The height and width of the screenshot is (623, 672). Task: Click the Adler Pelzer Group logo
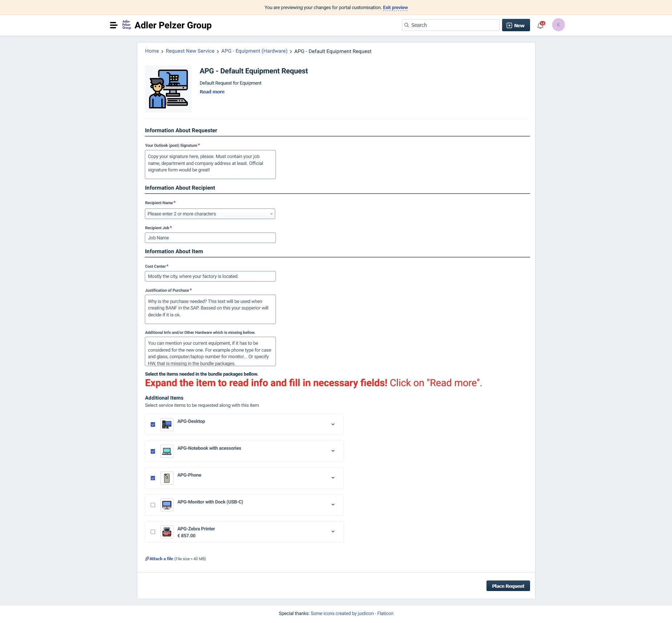click(126, 25)
